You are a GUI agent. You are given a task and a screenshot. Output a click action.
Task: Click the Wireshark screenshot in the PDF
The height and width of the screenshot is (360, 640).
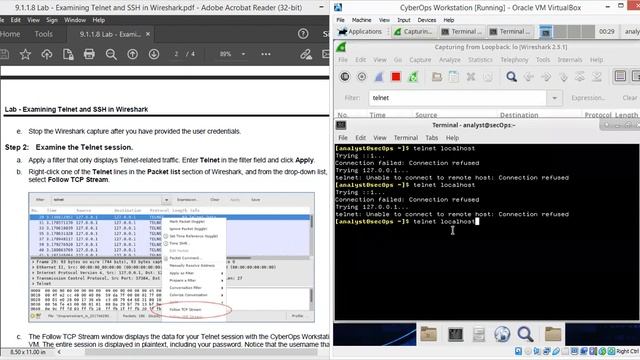[x=171, y=257]
